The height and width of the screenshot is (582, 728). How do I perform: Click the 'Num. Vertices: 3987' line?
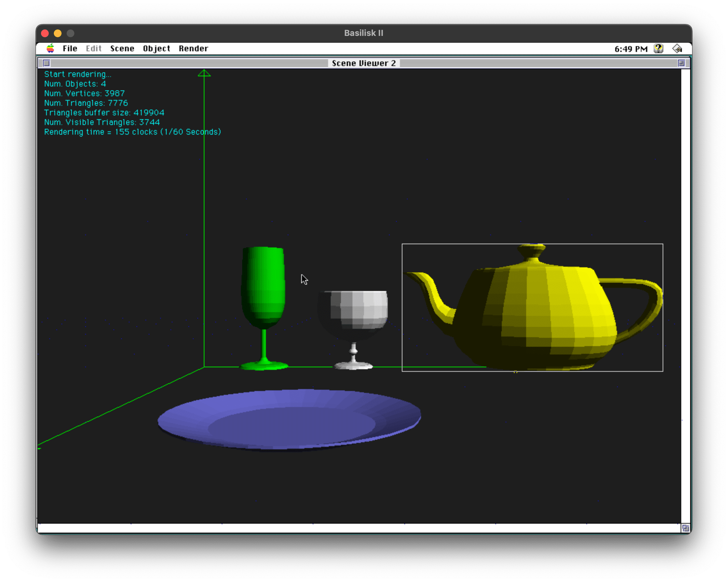84,93
